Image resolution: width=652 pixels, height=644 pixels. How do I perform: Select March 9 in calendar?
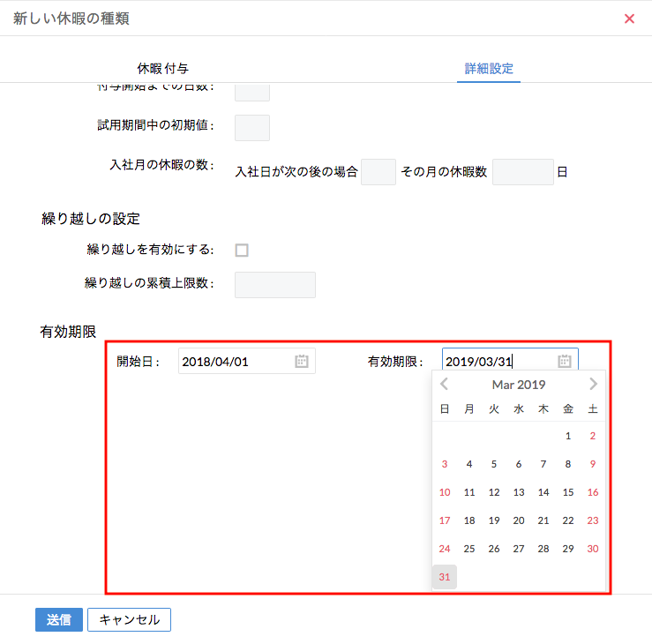coord(593,464)
